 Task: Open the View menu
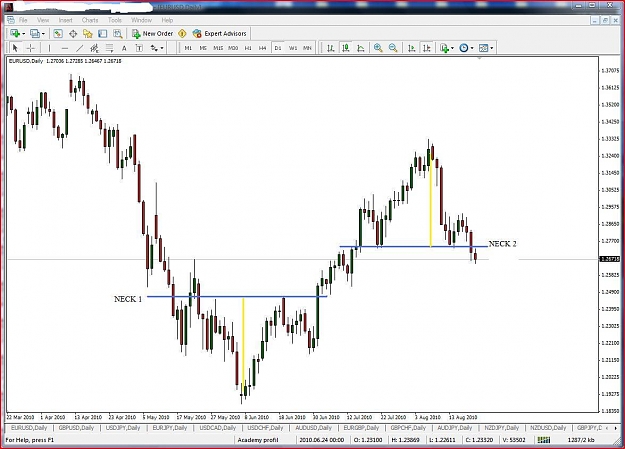[43, 20]
